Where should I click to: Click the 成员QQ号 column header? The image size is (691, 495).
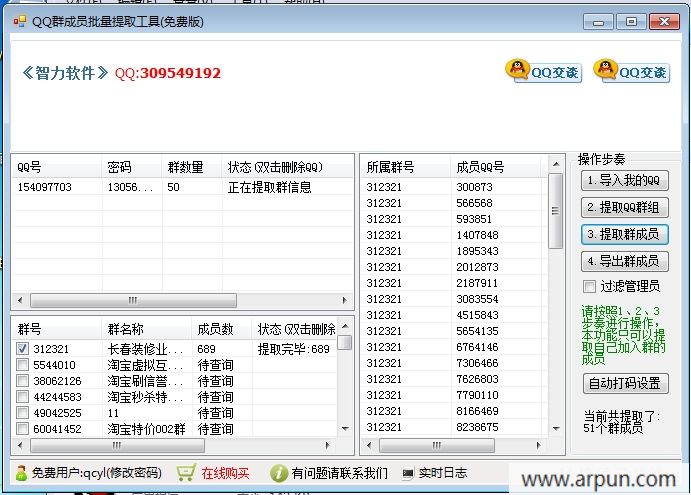pyautogui.click(x=496, y=167)
